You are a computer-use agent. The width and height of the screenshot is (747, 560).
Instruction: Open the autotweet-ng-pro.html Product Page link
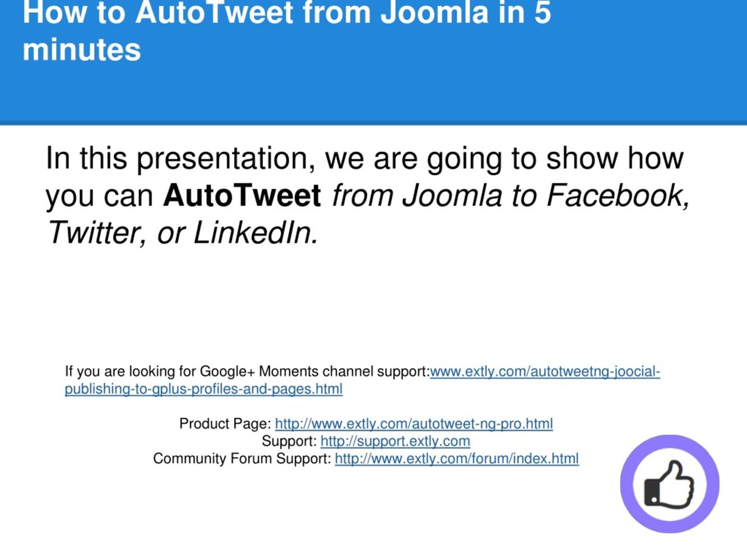414,423
